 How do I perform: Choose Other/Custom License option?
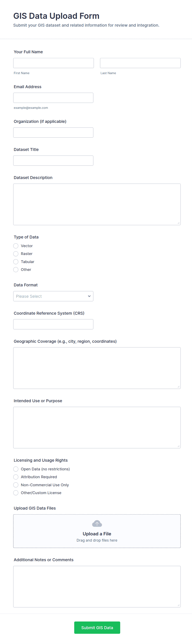[16, 493]
